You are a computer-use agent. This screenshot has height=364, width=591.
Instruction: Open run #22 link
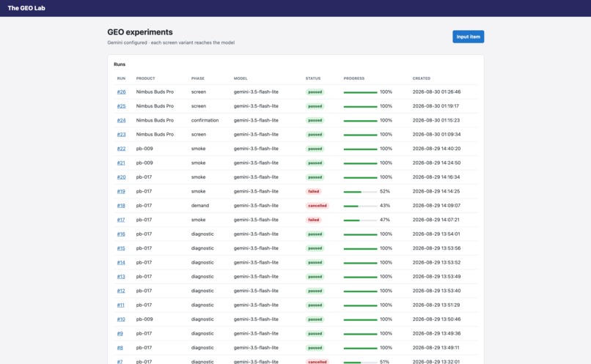(x=121, y=149)
